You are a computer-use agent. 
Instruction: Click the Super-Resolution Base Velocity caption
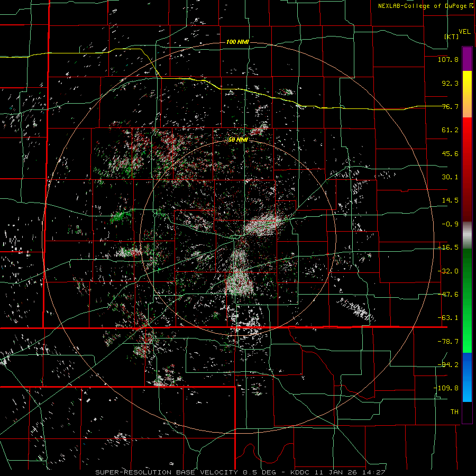point(241,472)
